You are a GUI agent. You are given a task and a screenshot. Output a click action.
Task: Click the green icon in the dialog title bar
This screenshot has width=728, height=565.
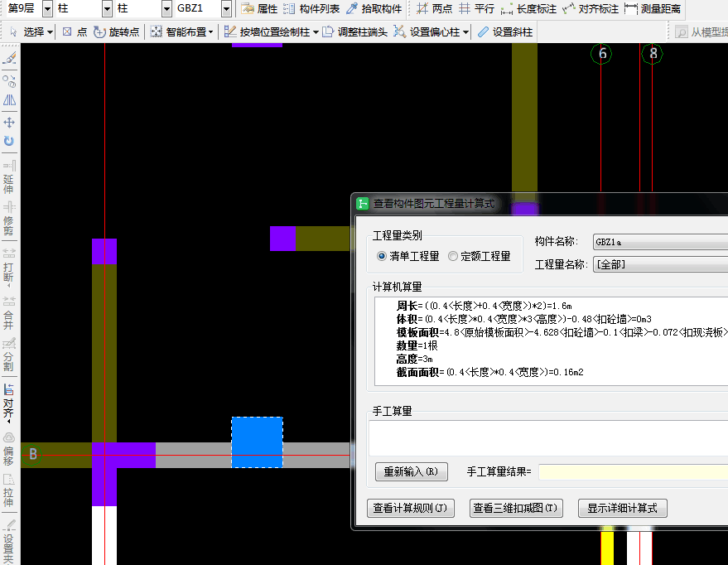click(362, 203)
